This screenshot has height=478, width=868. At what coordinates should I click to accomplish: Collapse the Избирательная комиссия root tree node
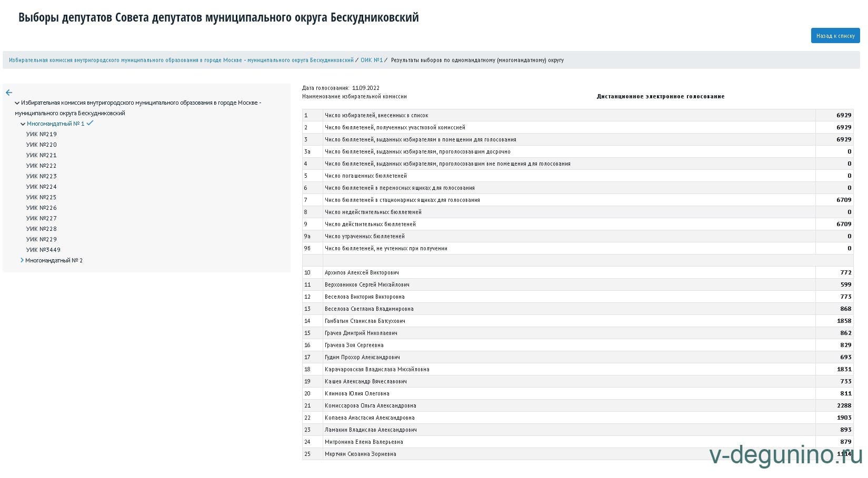(x=17, y=103)
